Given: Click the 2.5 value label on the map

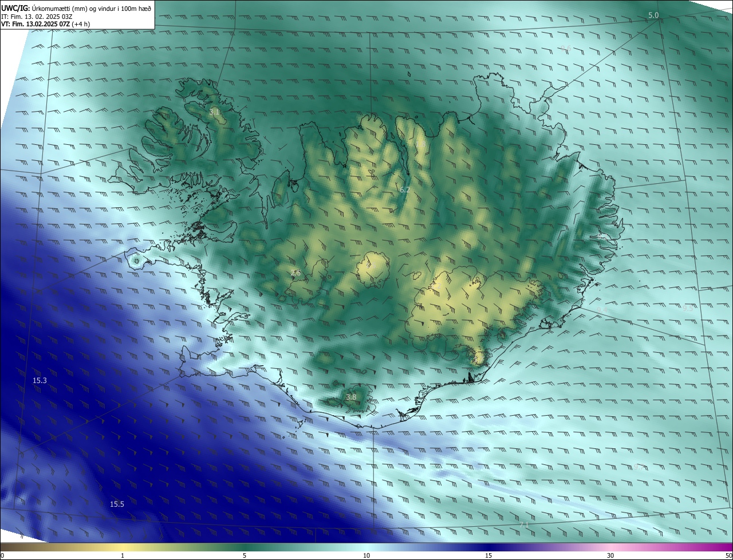Looking at the screenshot, I should coord(295,273).
